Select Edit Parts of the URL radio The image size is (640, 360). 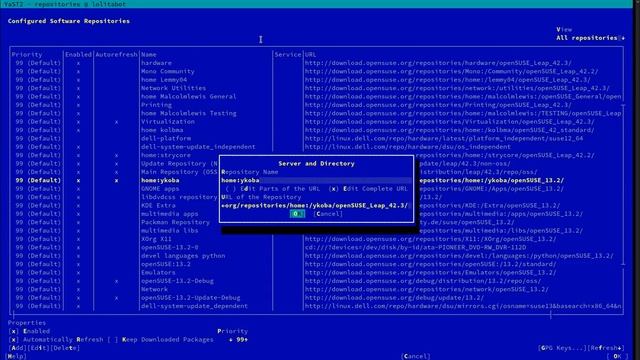click(273, 189)
